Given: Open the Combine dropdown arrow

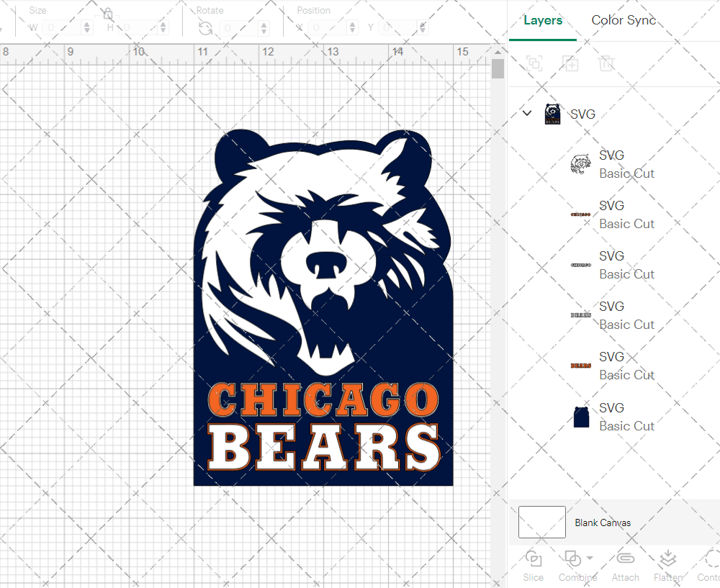Looking at the screenshot, I should click(x=590, y=558).
